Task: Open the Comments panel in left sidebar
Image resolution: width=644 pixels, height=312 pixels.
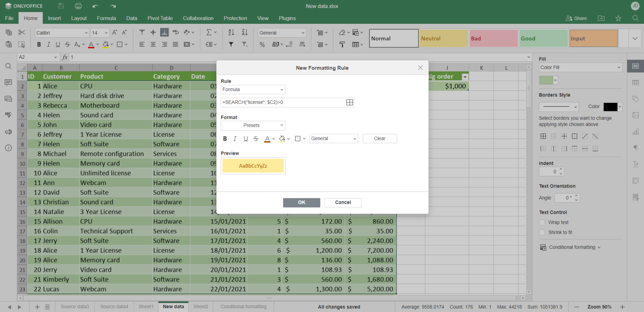Action: tap(8, 82)
